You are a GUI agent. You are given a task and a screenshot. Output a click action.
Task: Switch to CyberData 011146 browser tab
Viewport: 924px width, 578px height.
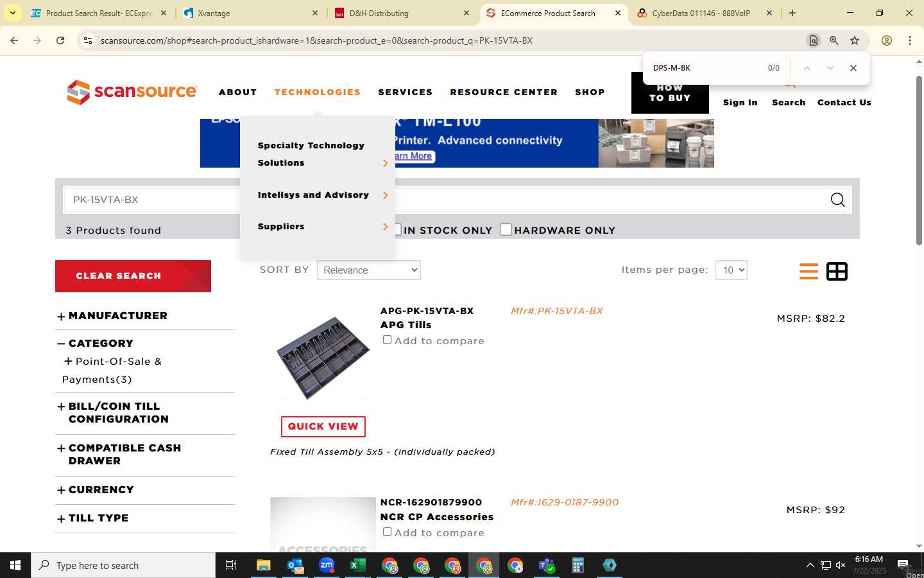(705, 13)
